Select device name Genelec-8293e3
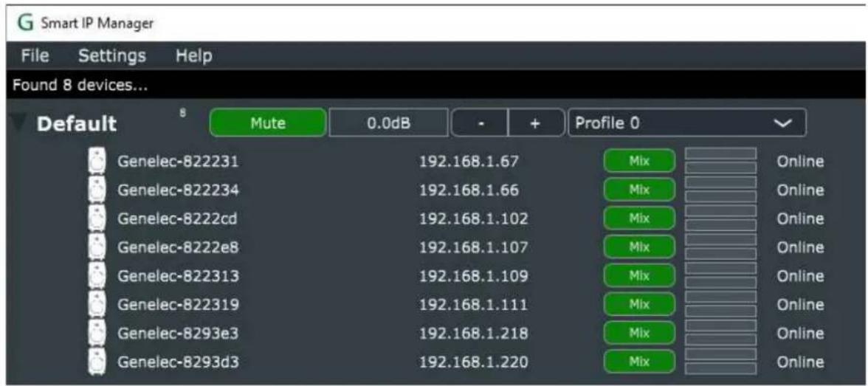 click(179, 334)
